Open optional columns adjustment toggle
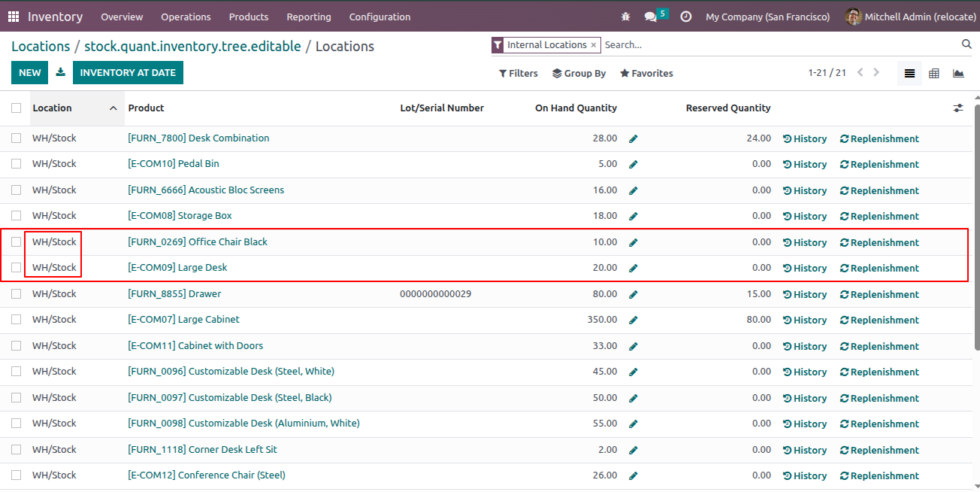The width and height of the screenshot is (980, 492). coord(958,108)
